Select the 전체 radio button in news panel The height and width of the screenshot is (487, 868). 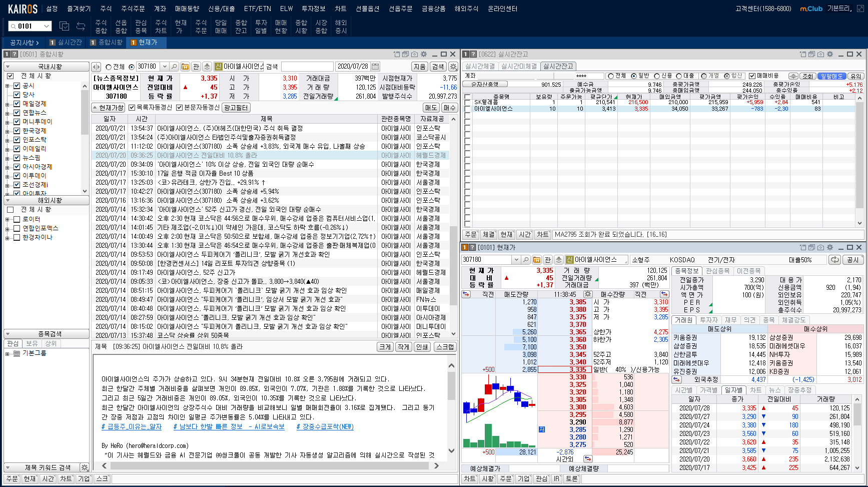pos(109,67)
